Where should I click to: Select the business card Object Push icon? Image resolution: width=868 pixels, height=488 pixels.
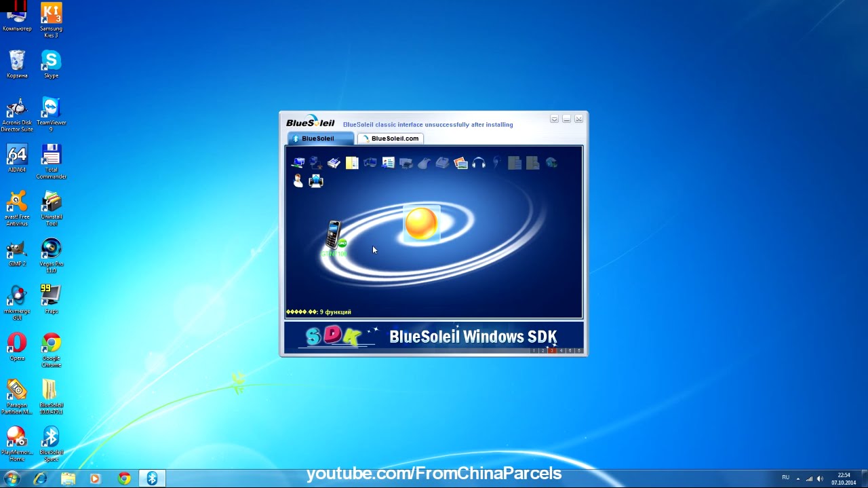388,163
